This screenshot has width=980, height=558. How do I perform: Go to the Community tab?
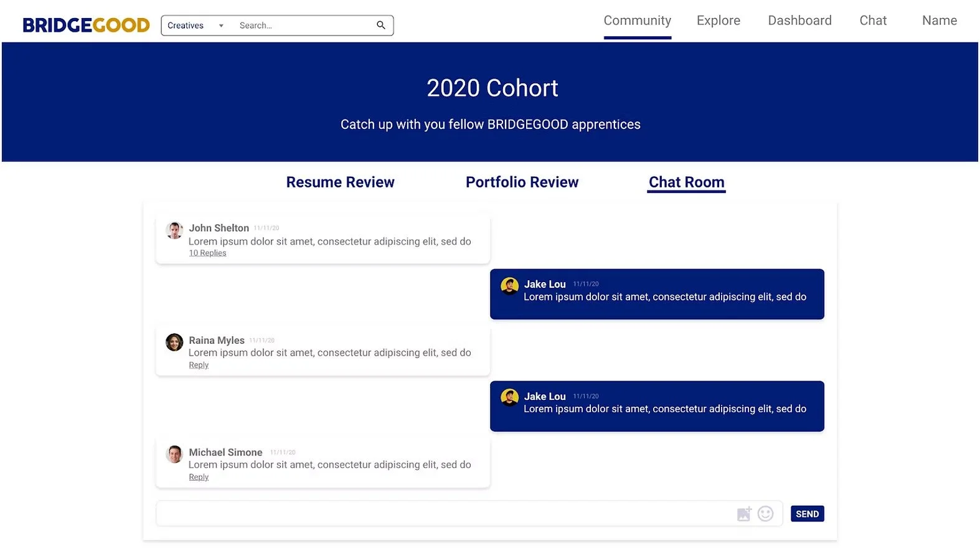637,21
